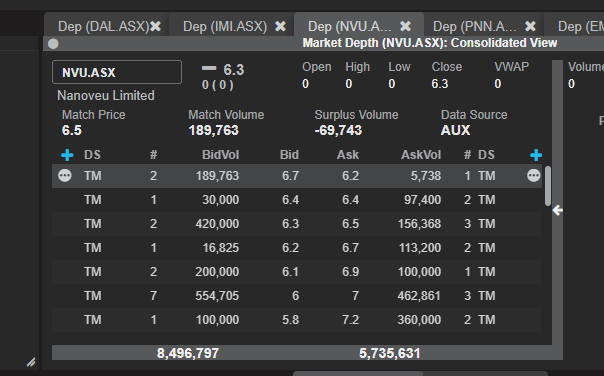This screenshot has height=376, width=604.
Task: Click the Match Price value 6.5
Action: pos(72,130)
